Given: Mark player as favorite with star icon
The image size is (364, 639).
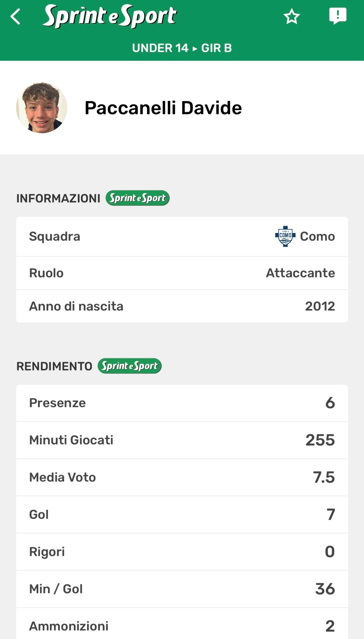Looking at the screenshot, I should click(292, 17).
